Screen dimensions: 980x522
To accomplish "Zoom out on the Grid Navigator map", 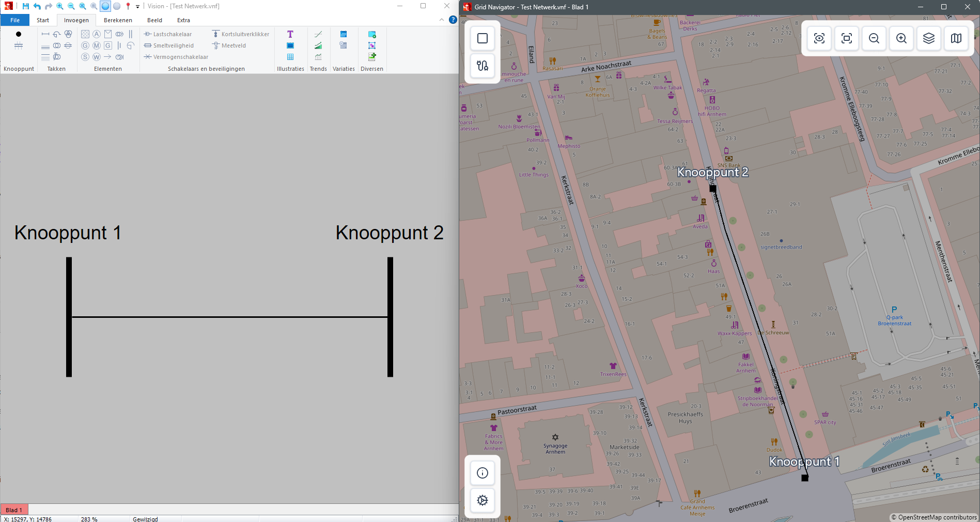I will pos(874,38).
